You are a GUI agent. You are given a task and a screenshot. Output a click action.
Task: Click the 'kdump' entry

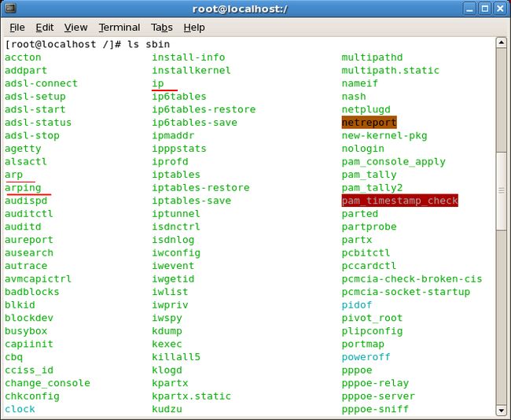(167, 331)
